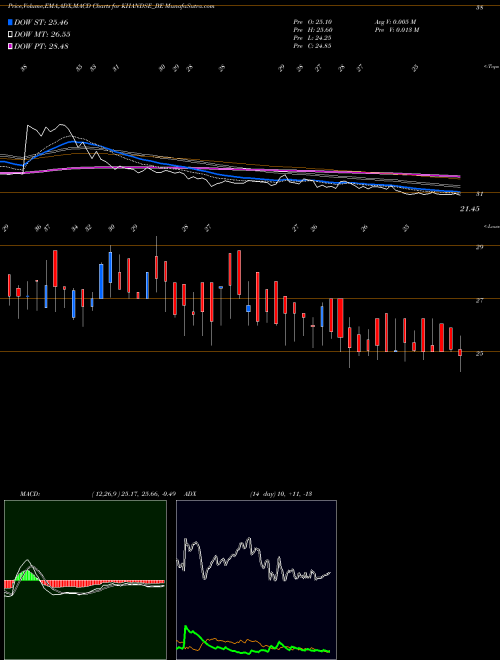Click the ADX (14 day) values text
The image size is (500, 660).
pyautogui.click(x=281, y=494)
